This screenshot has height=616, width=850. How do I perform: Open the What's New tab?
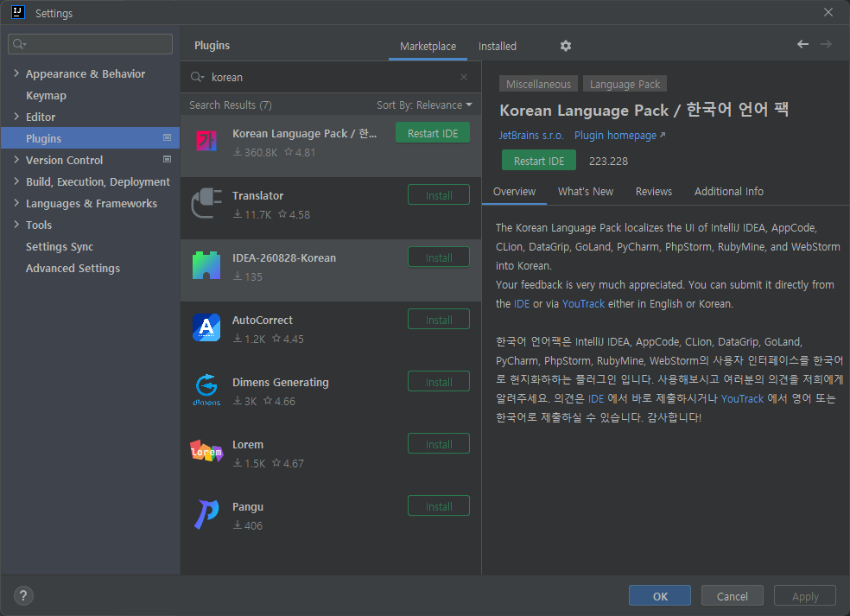pyautogui.click(x=586, y=192)
